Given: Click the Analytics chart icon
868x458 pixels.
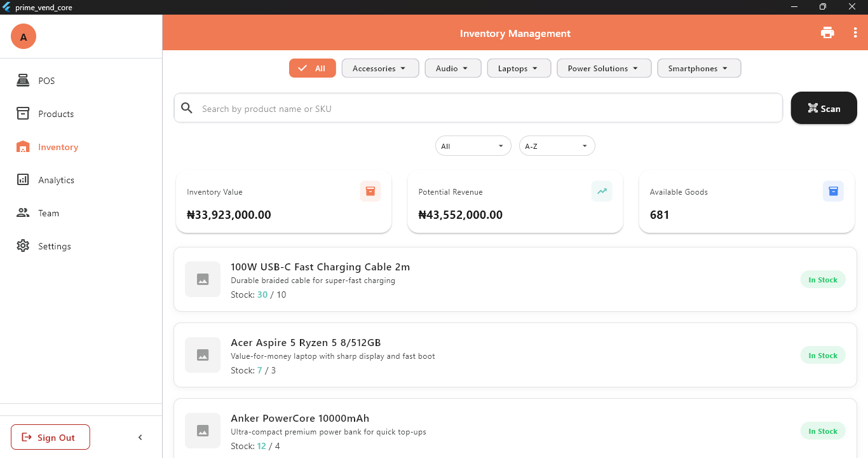Looking at the screenshot, I should (x=23, y=180).
